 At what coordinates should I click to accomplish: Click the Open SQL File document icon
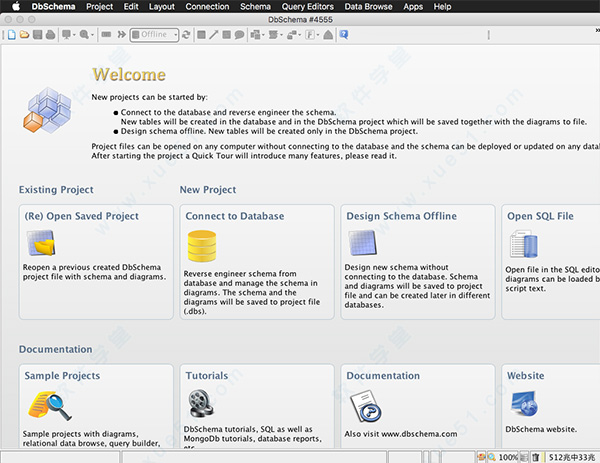[x=523, y=244]
